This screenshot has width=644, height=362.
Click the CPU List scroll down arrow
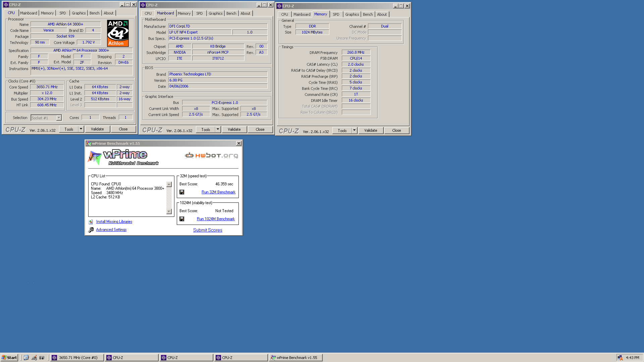pos(169,212)
